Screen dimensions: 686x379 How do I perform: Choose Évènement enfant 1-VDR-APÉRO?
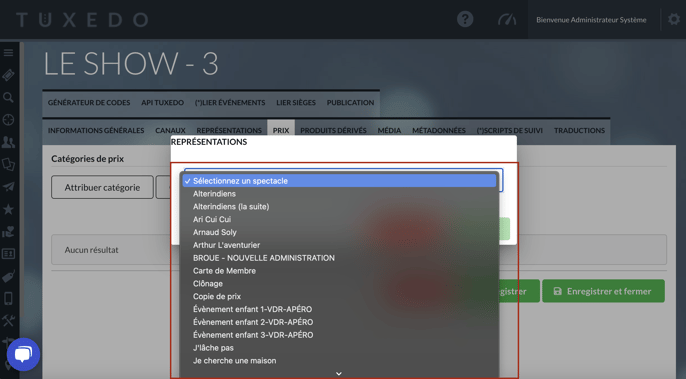pyautogui.click(x=340, y=309)
